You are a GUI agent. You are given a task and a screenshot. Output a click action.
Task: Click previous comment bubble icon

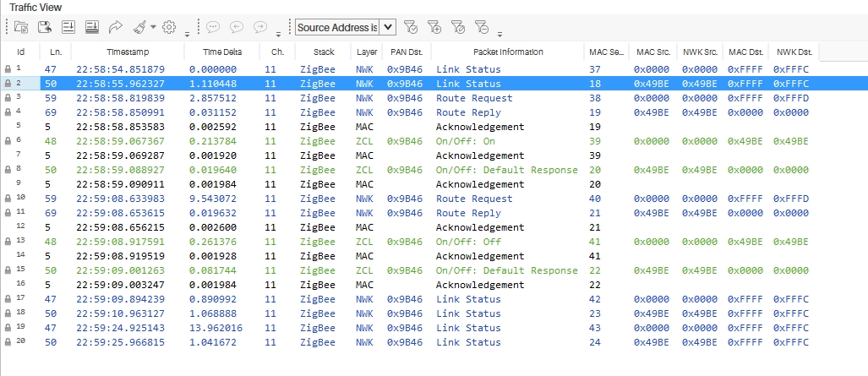237,26
